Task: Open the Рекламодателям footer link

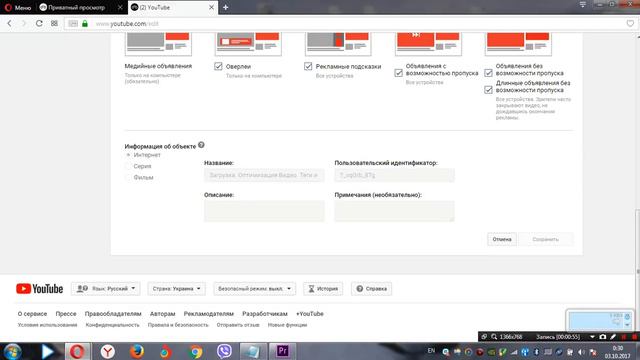Action: click(x=209, y=314)
